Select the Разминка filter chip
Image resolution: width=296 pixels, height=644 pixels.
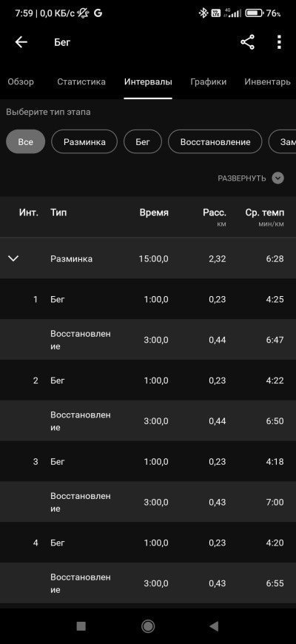[84, 141]
